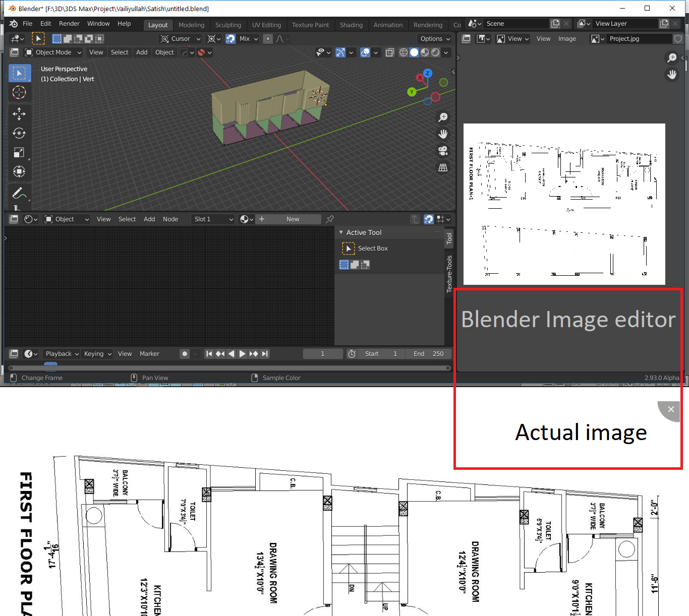This screenshot has height=616, width=689.
Task: Open the Texture-Tools sidebar tab
Action: tap(449, 274)
